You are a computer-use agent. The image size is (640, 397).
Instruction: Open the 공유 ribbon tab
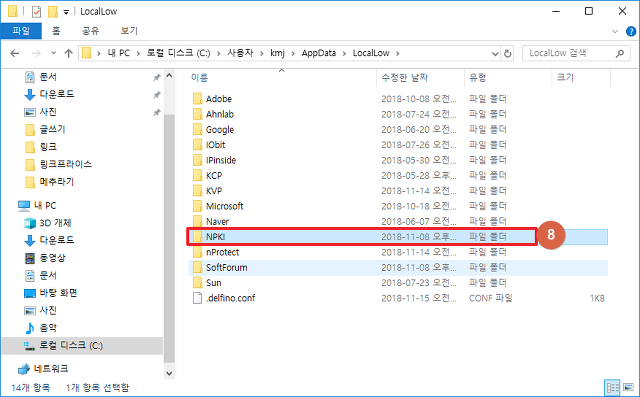90,31
